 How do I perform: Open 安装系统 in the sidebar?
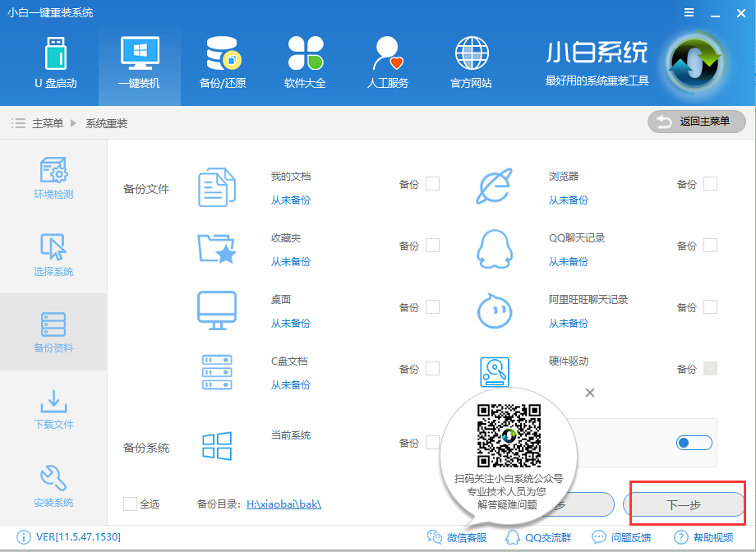tap(53, 485)
